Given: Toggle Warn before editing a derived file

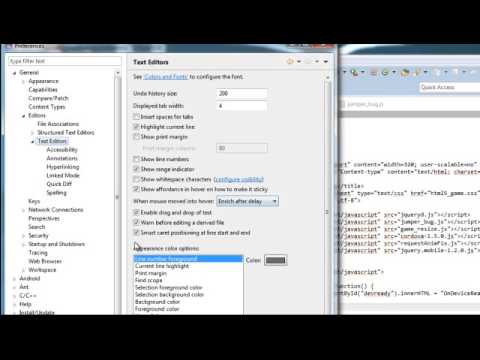Looking at the screenshot, I should point(136,222).
